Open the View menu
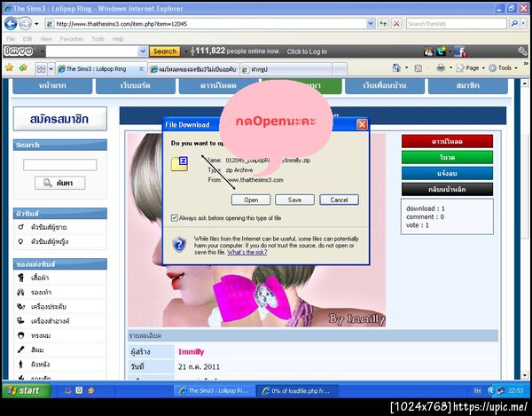This screenshot has width=532, height=416. tap(46, 39)
